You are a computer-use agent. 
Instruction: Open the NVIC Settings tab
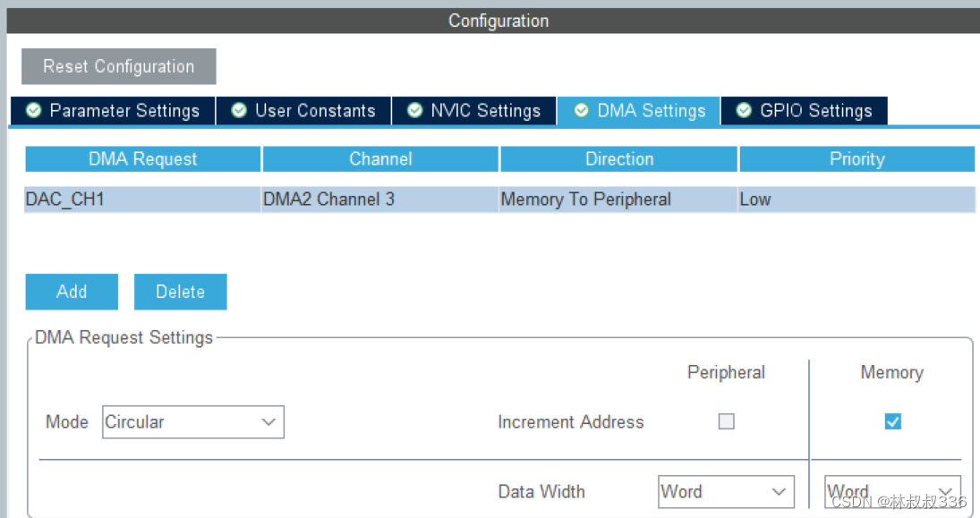(x=473, y=111)
